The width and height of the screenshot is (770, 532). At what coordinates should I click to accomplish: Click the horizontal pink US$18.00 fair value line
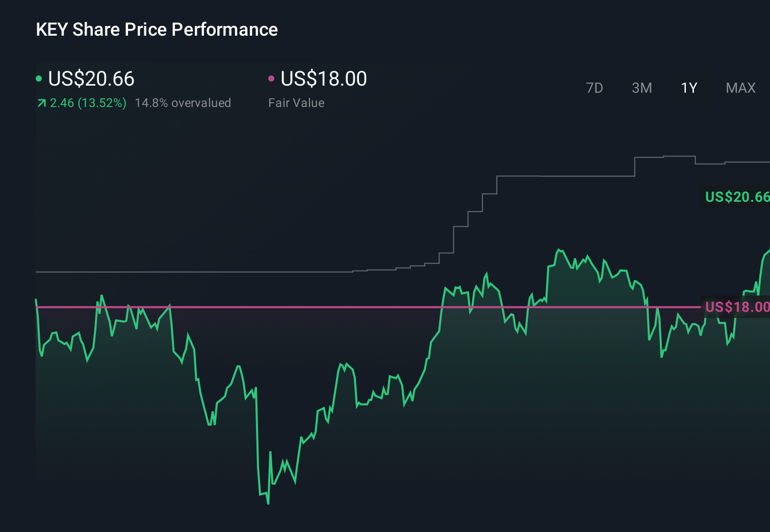pyautogui.click(x=306, y=307)
